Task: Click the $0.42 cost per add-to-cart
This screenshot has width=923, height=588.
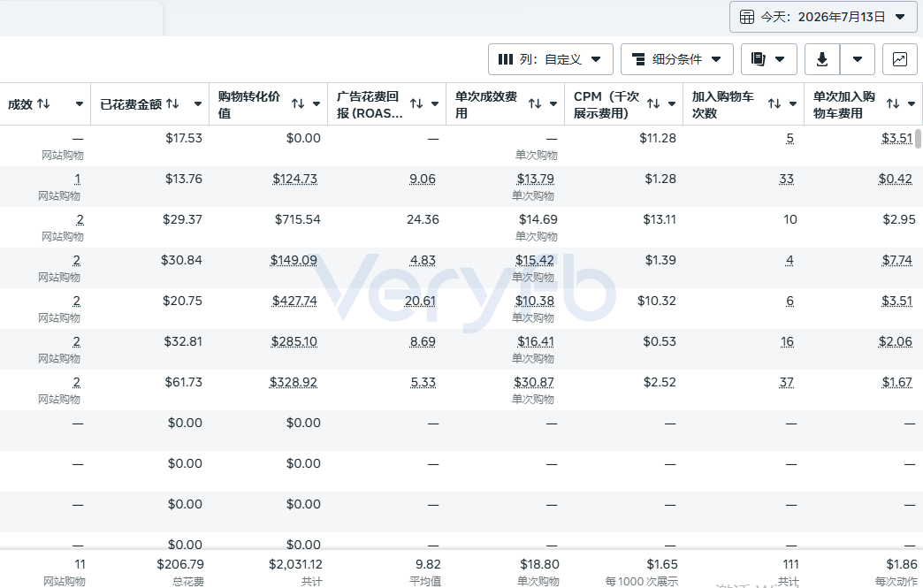Action: pyautogui.click(x=896, y=179)
